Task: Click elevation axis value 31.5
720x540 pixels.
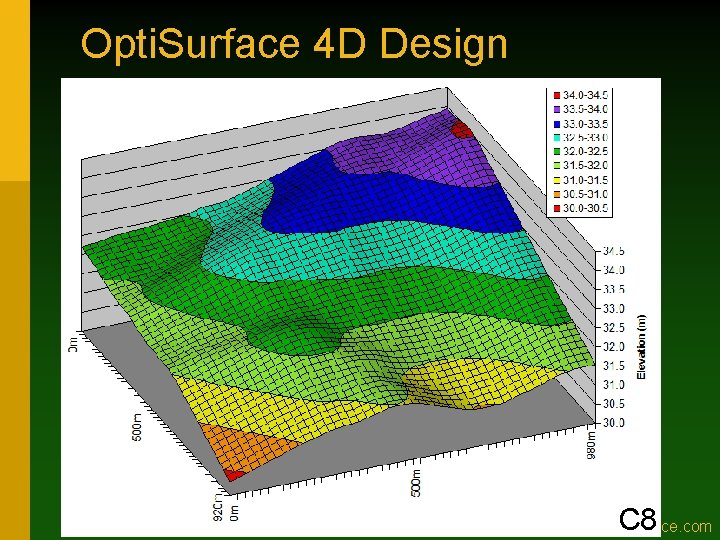Action: (x=613, y=366)
